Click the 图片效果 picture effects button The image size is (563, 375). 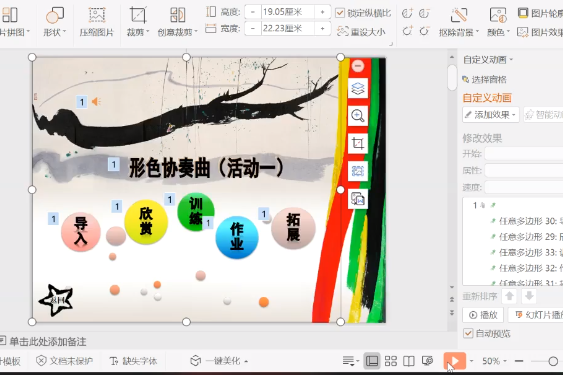540,32
